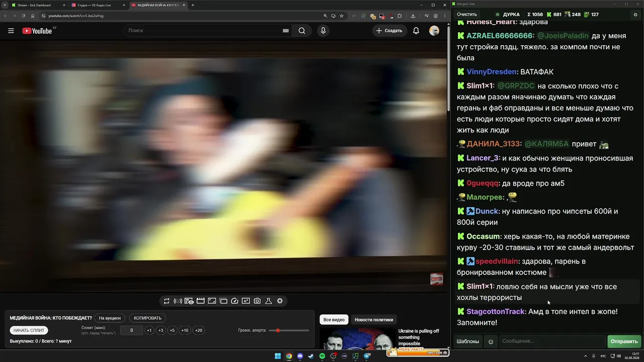The width and height of the screenshot is (644, 362).
Task: Click the eye card icon under video
Action: click(189, 301)
